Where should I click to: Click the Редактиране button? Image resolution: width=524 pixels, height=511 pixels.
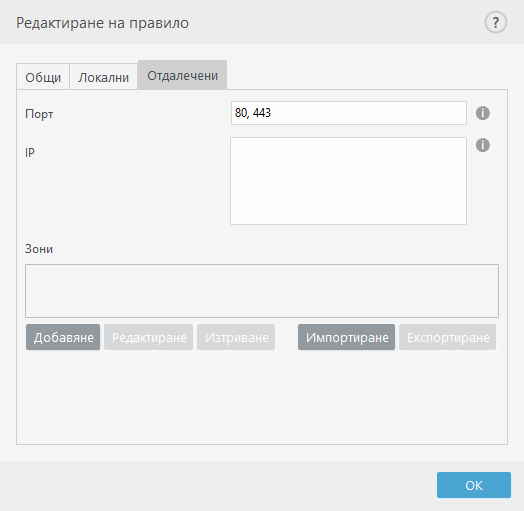[149, 337]
